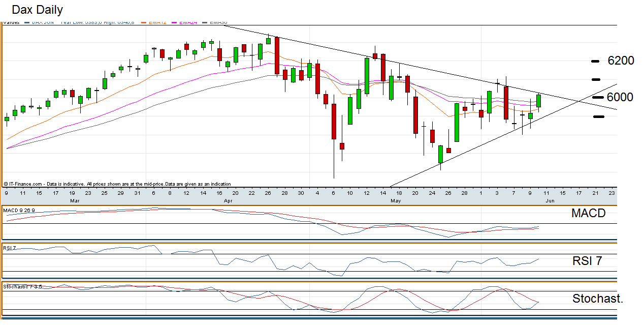This screenshot has width=644, height=325.
Task: Click the IT-Finance.com copyright notice
Action: [x=117, y=184]
